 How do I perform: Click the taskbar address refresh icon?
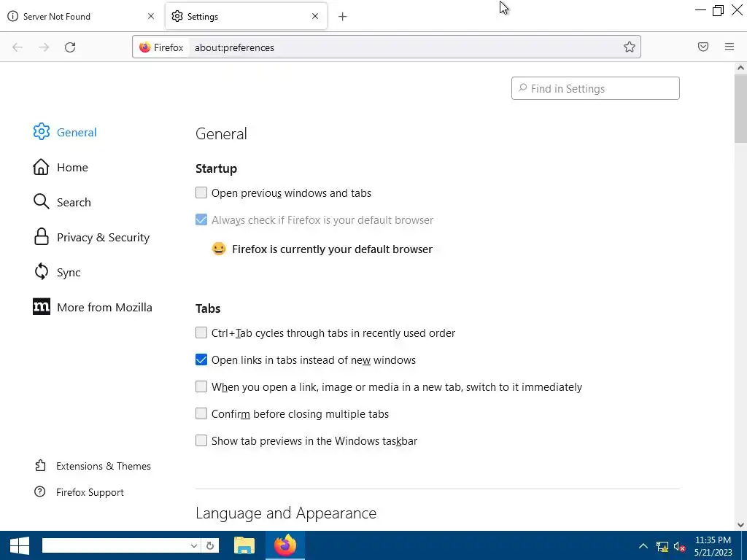coord(210,545)
